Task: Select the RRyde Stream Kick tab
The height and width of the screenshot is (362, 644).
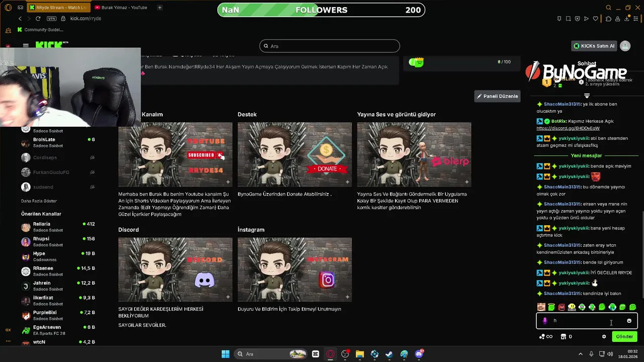Action: (58, 8)
